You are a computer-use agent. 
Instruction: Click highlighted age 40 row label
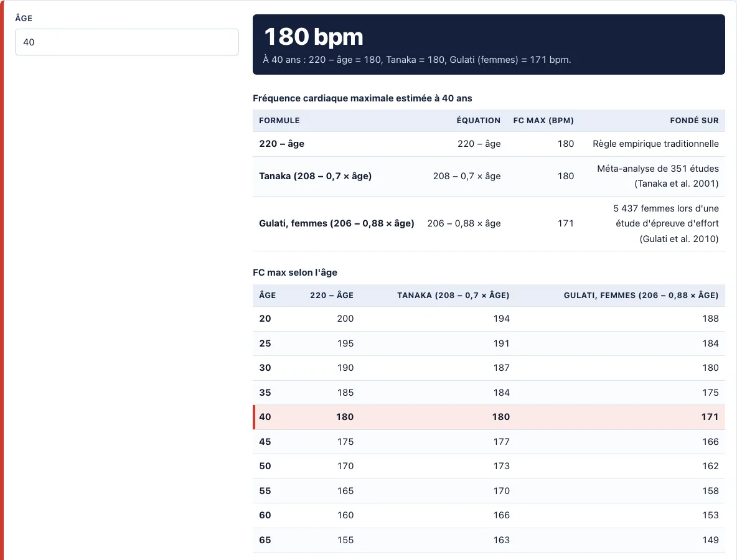point(265,417)
